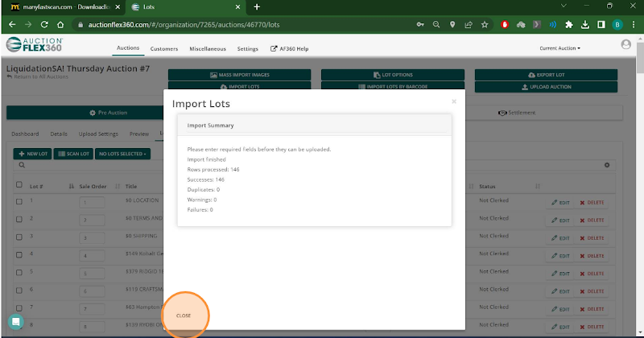Click the lots table settings gear icon
The width and height of the screenshot is (644, 338).
[x=607, y=165]
